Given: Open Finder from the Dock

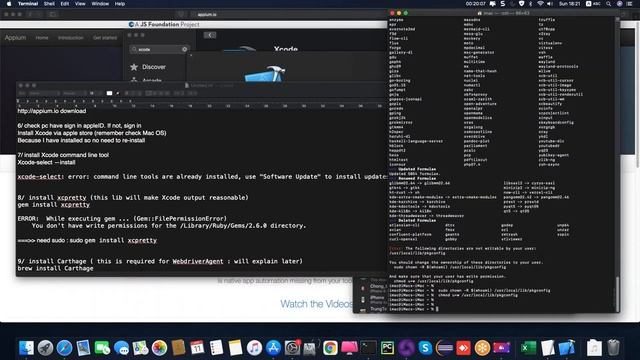Looking at the screenshot, I should [x=26, y=348].
